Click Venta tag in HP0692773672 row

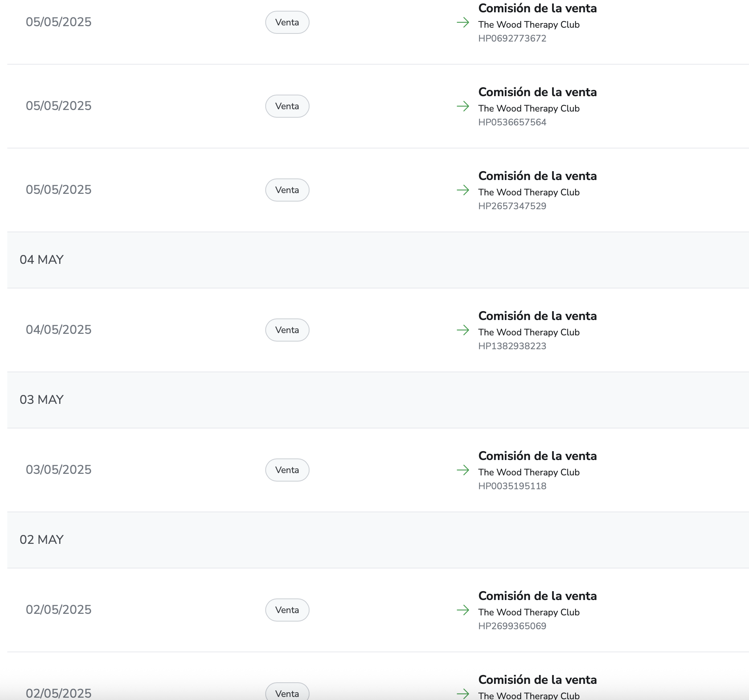pyautogui.click(x=287, y=22)
